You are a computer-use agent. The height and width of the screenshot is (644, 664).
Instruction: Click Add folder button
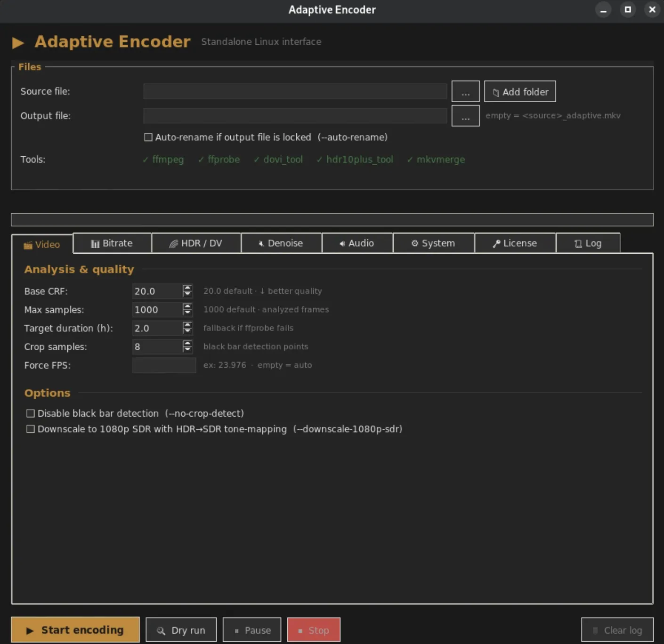click(520, 91)
